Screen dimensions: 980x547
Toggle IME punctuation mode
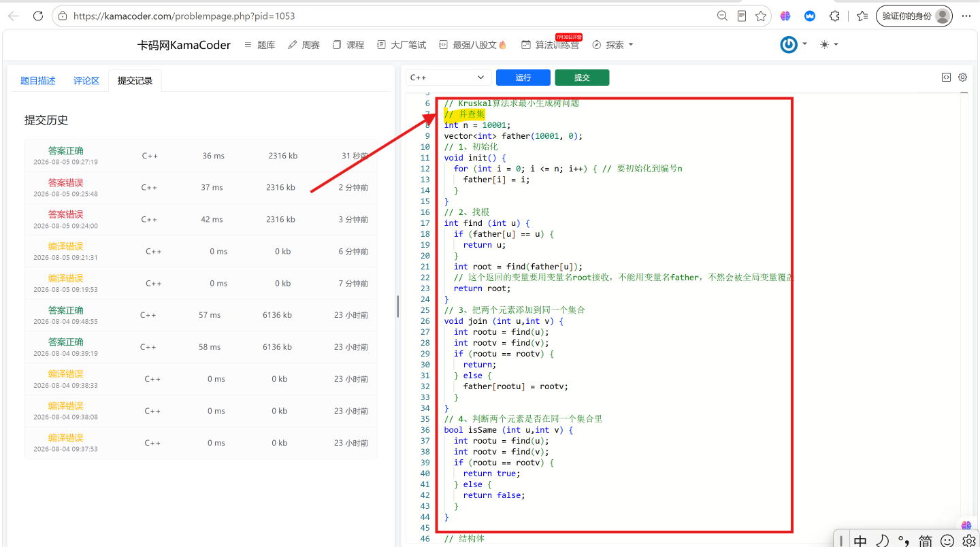(x=904, y=541)
